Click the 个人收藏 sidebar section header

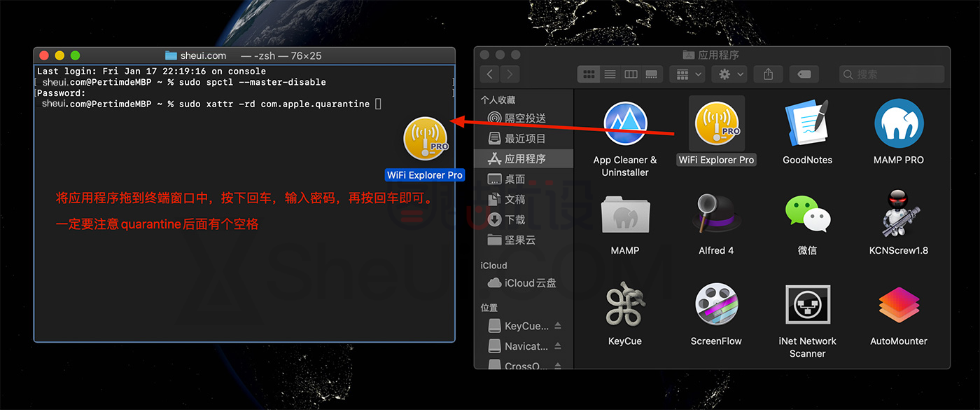point(498,100)
